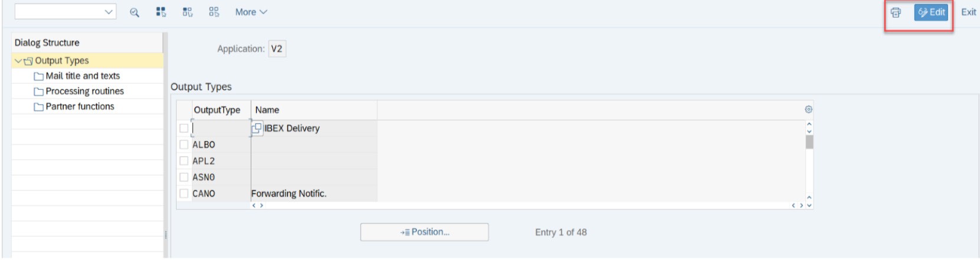
Task: Click the deselect all icon
Action: 214,12
